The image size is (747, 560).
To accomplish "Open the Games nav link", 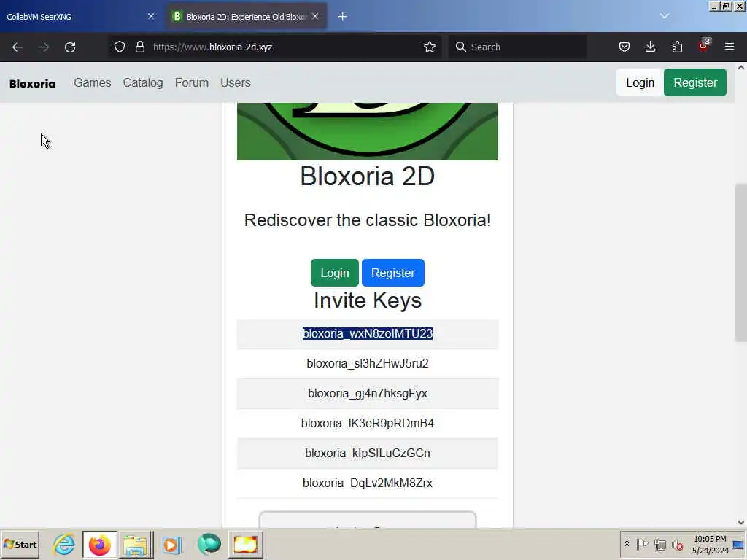I will click(93, 83).
